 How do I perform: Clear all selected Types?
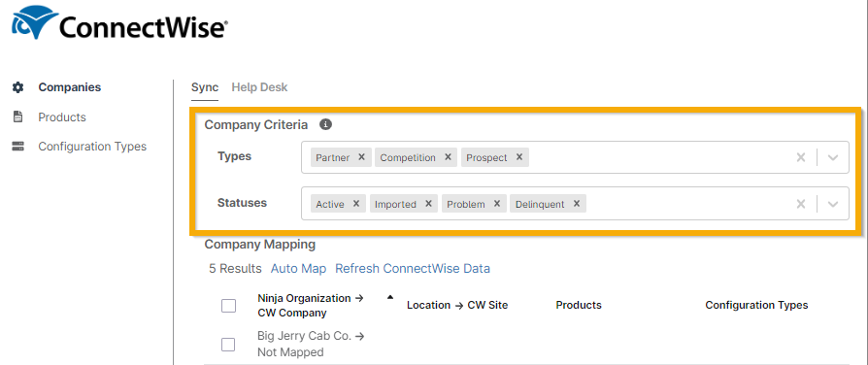click(800, 157)
